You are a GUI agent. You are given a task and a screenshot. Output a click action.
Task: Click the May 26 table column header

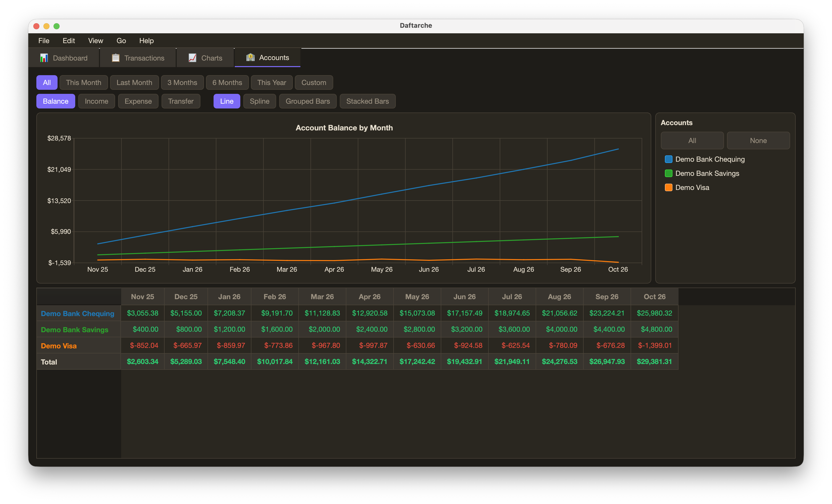pyautogui.click(x=417, y=297)
